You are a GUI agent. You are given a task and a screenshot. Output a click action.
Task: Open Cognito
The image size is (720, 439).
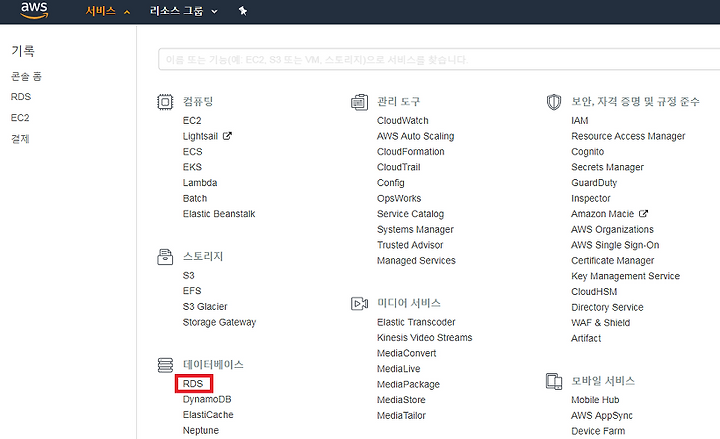tap(587, 152)
